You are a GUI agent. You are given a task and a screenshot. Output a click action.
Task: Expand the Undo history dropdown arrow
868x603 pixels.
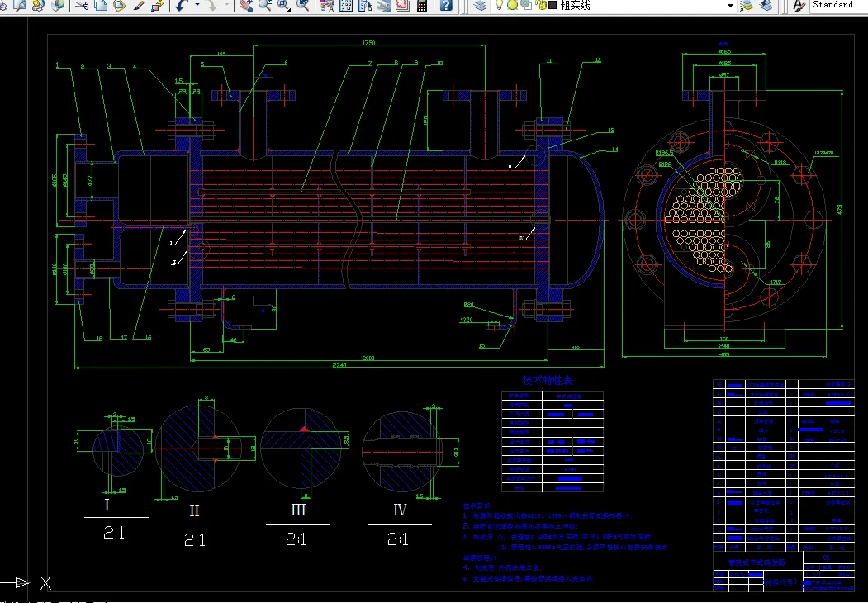point(197,6)
